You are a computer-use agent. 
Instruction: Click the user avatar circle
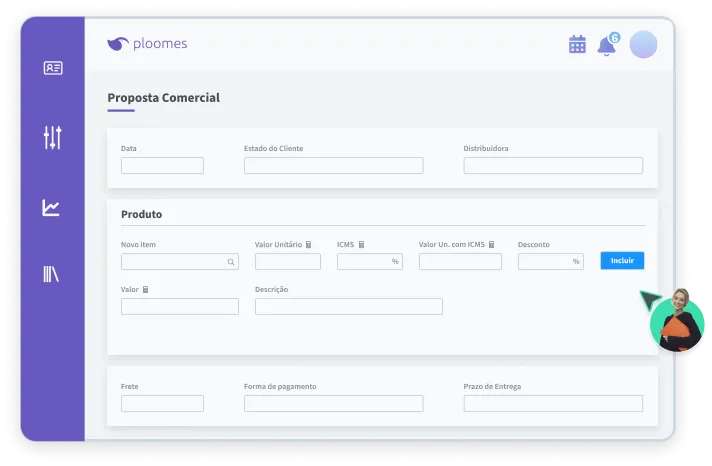click(x=643, y=45)
